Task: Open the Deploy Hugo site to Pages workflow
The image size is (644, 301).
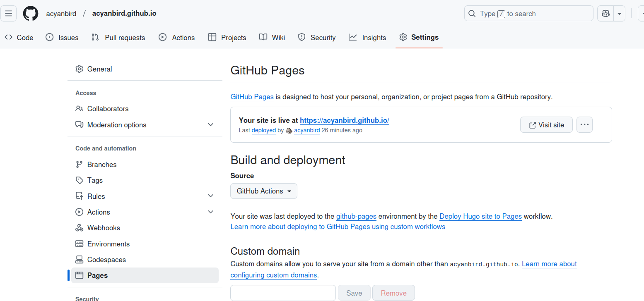Action: point(480,216)
